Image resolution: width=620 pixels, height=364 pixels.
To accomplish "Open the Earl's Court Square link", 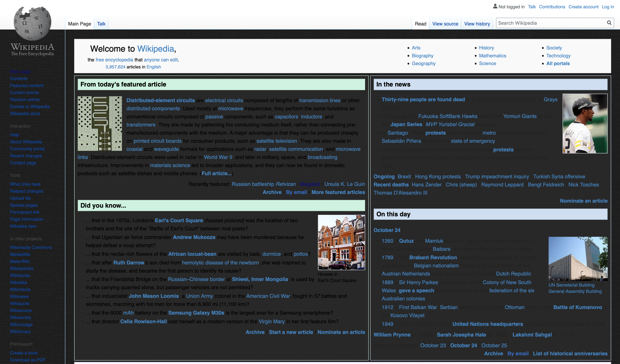I will coord(179,220).
